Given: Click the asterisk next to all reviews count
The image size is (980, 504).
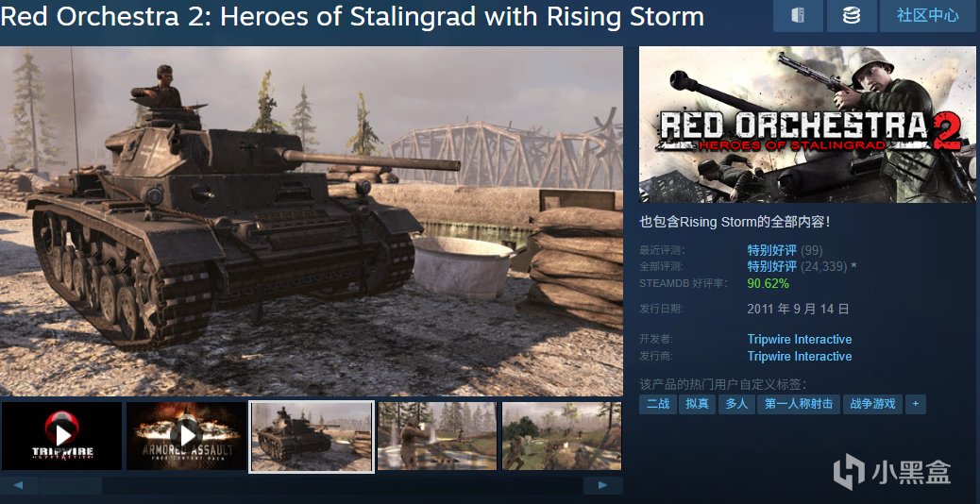Looking at the screenshot, I should (x=853, y=267).
